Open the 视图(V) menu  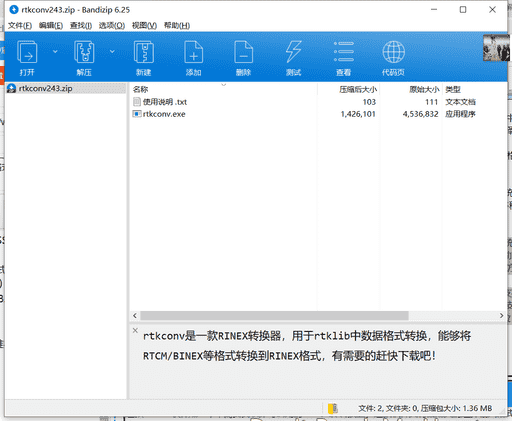pyautogui.click(x=144, y=26)
